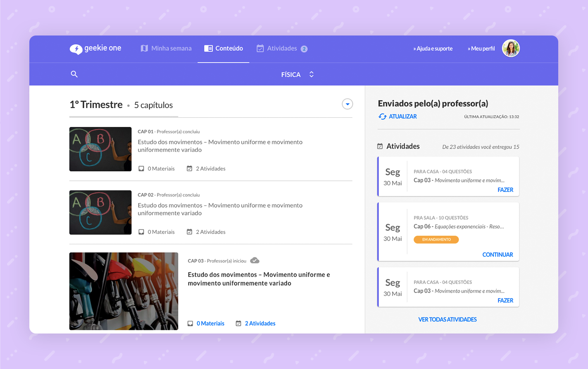Click '5 capítulos' text

pos(153,105)
